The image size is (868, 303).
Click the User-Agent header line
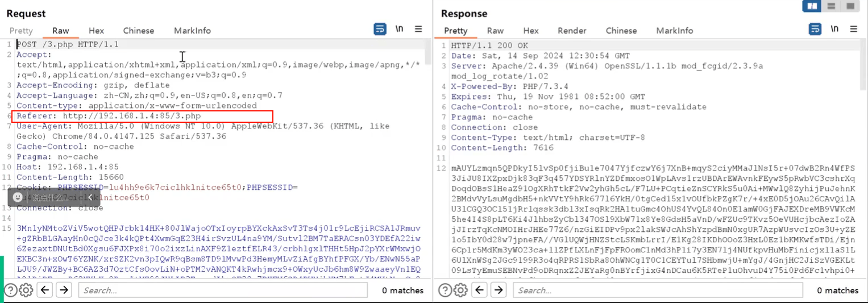point(203,131)
